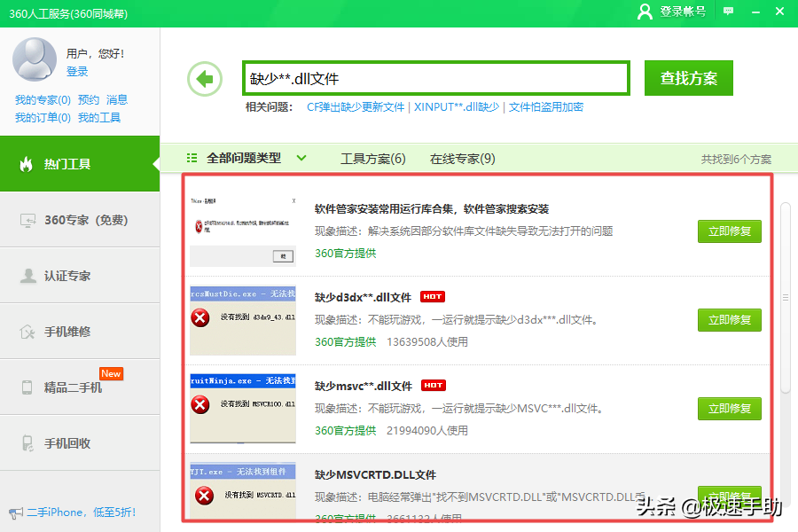
Task: Open 我的订单(0) link
Action: (43, 118)
